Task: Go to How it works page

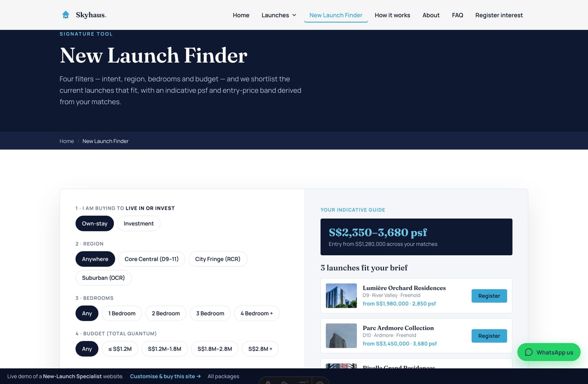Action: click(x=392, y=15)
